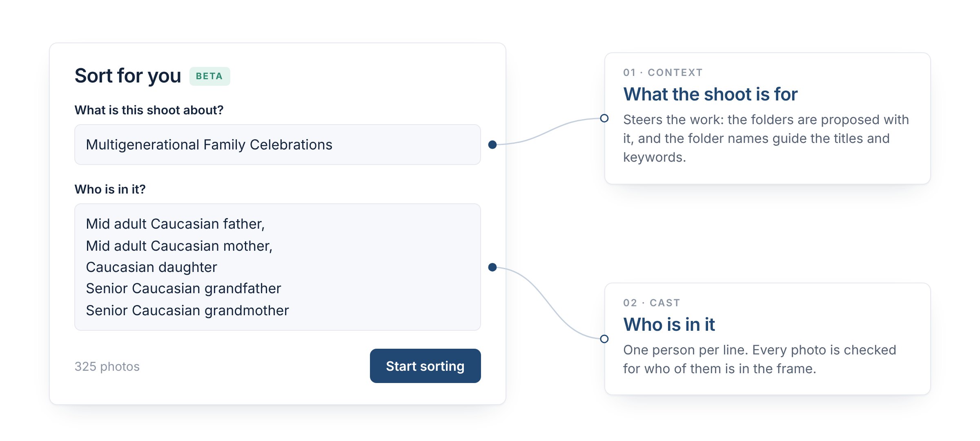This screenshot has width=980, height=441.
Task: Click the Caucasian daughter line
Action: 151,267
